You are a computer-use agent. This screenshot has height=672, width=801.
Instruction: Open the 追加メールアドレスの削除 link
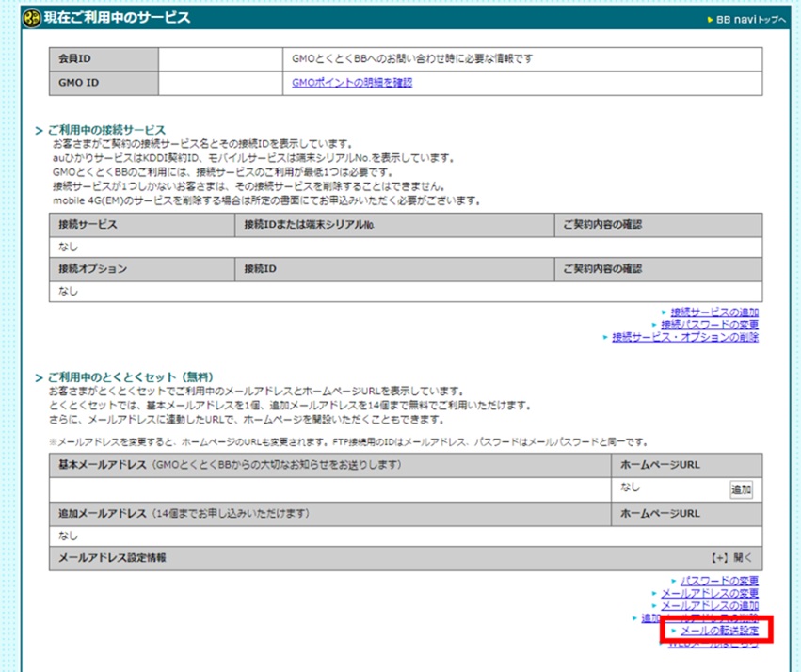(x=698, y=617)
